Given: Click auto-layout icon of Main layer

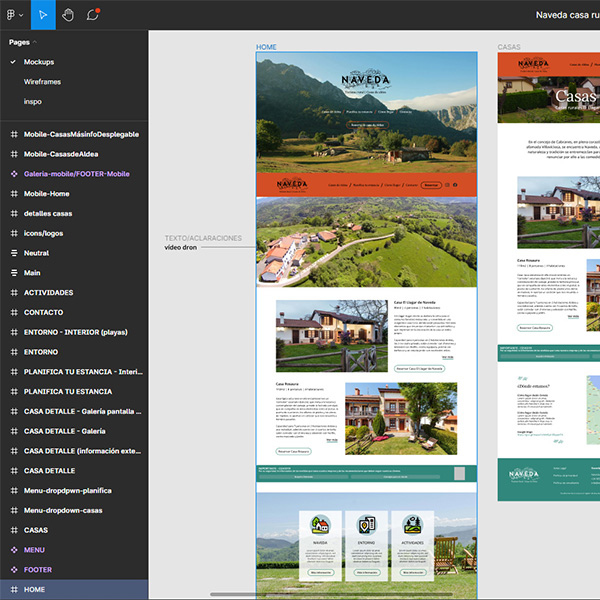Looking at the screenshot, I should [14, 273].
